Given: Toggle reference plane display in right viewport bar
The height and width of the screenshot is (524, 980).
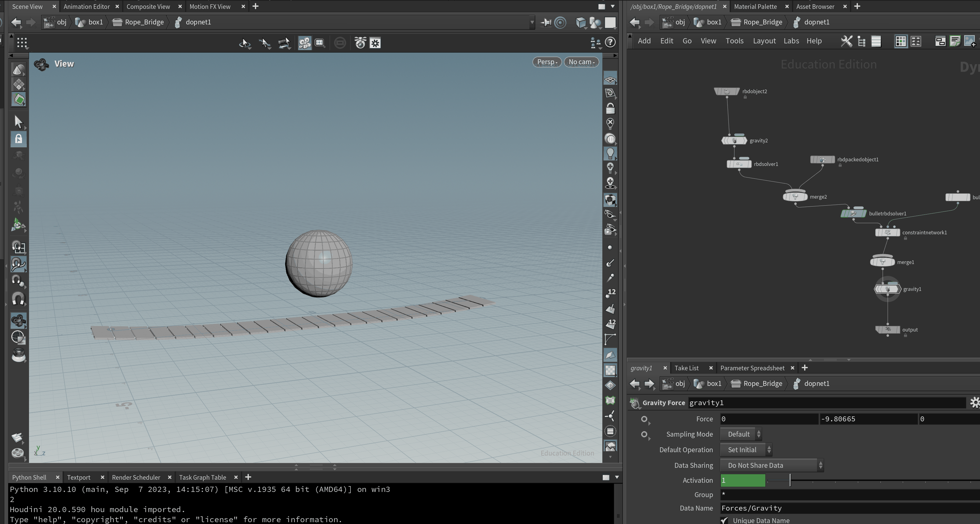Looking at the screenshot, I should click(610, 79).
